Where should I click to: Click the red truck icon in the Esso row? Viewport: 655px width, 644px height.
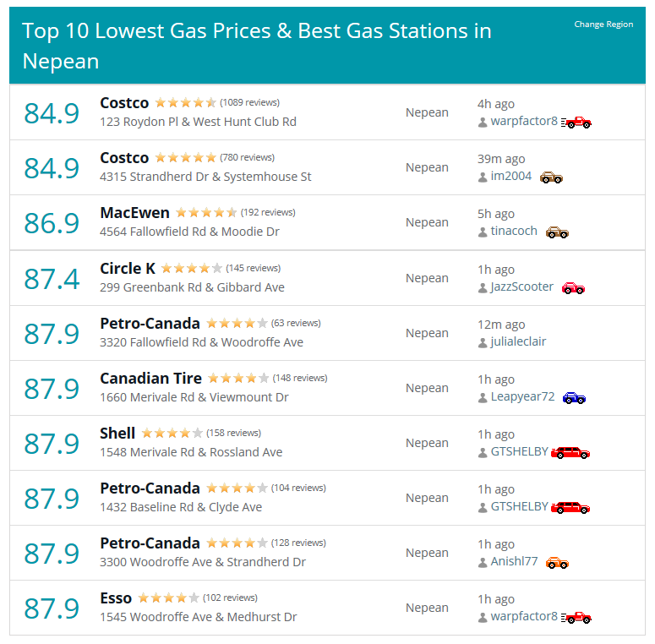click(x=576, y=618)
